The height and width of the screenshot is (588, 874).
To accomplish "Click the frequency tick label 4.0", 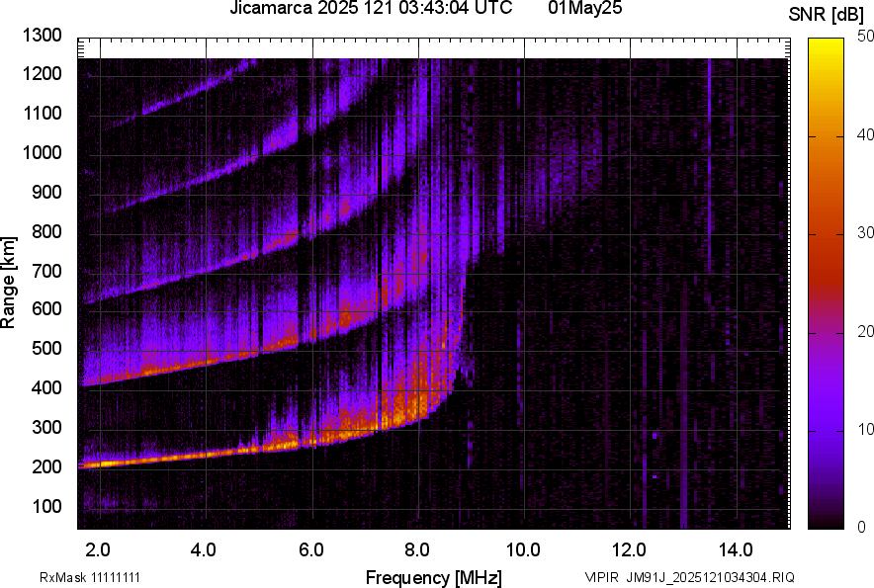I will 204,550.
